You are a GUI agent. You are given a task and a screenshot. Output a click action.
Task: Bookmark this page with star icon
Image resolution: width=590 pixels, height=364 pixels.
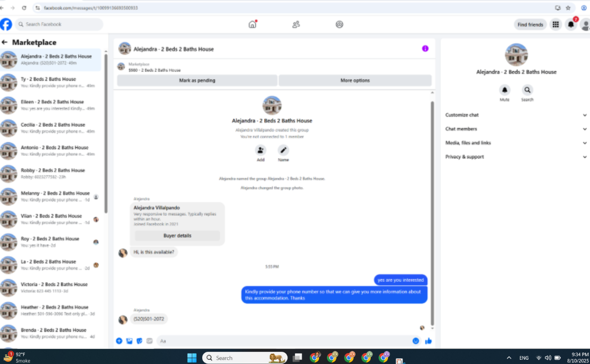pos(568,8)
